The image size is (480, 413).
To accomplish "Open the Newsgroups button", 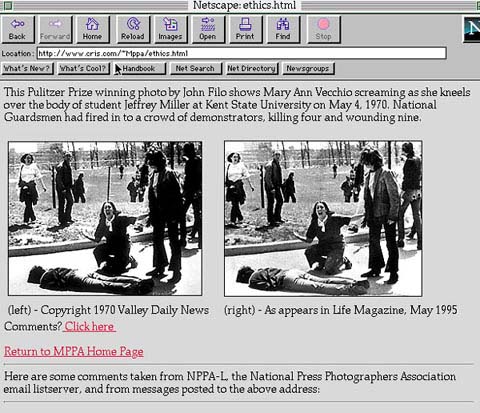I will click(x=308, y=69).
